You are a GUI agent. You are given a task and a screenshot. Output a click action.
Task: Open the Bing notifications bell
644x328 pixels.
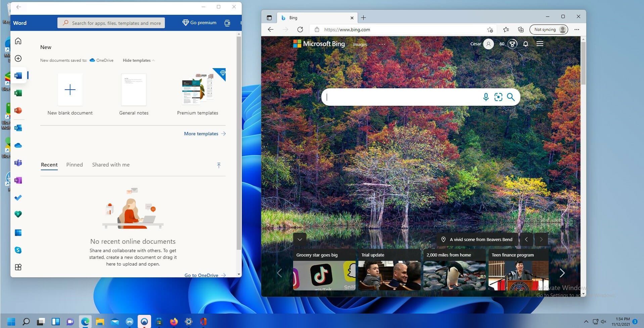[x=525, y=44]
